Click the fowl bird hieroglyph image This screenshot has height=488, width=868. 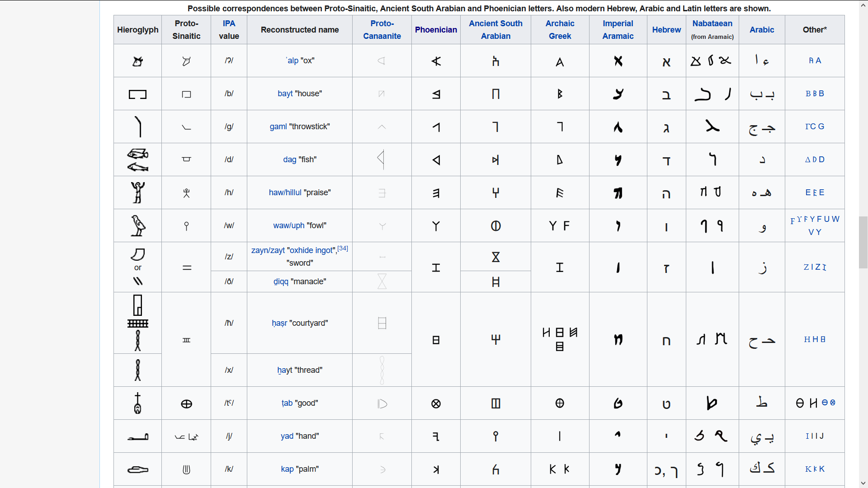137,225
